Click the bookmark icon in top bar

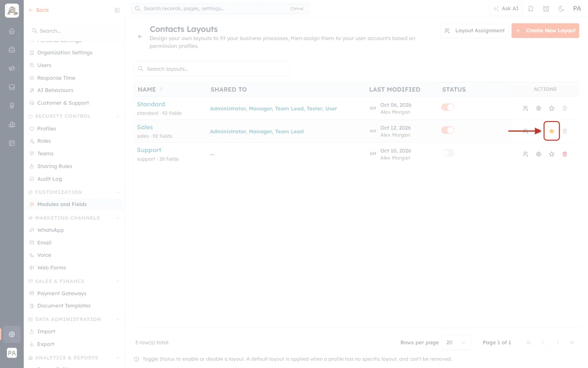(531, 9)
